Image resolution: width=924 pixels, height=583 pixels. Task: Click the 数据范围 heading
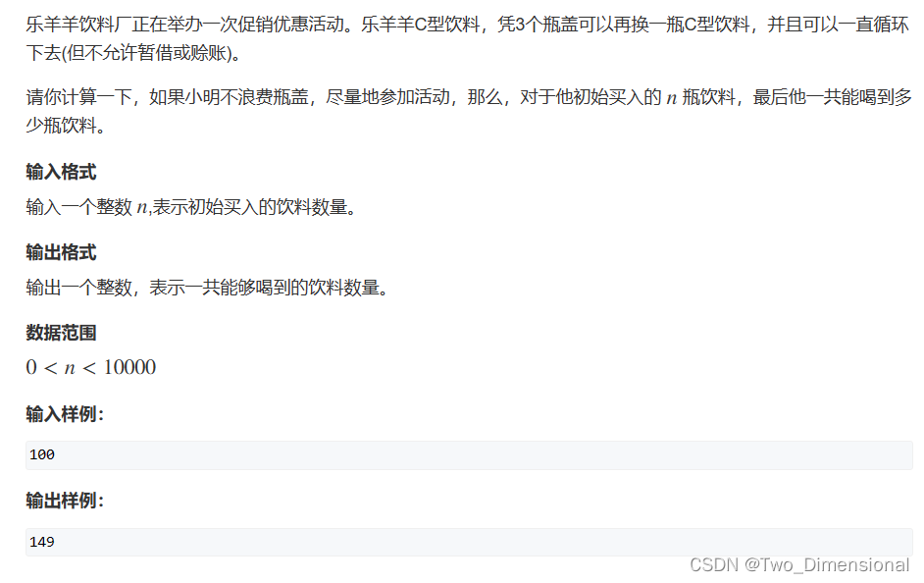pyautogui.click(x=61, y=333)
